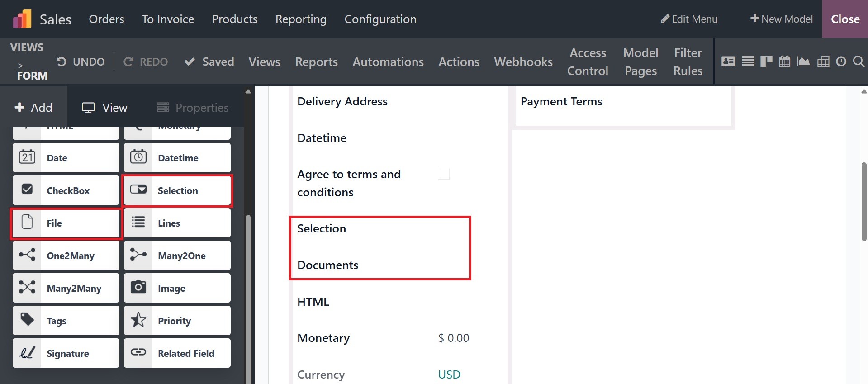Click the USD currency value
The image size is (868, 384).
tap(449, 375)
